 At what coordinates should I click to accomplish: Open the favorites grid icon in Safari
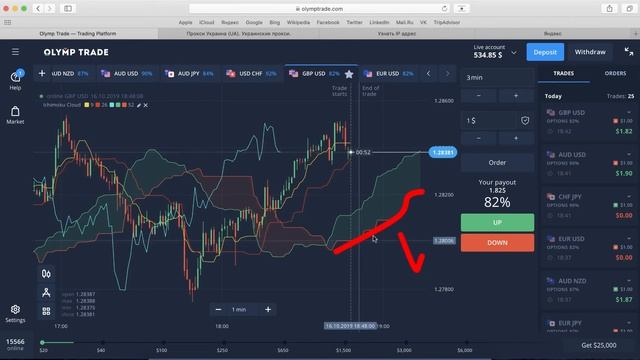tap(7, 22)
